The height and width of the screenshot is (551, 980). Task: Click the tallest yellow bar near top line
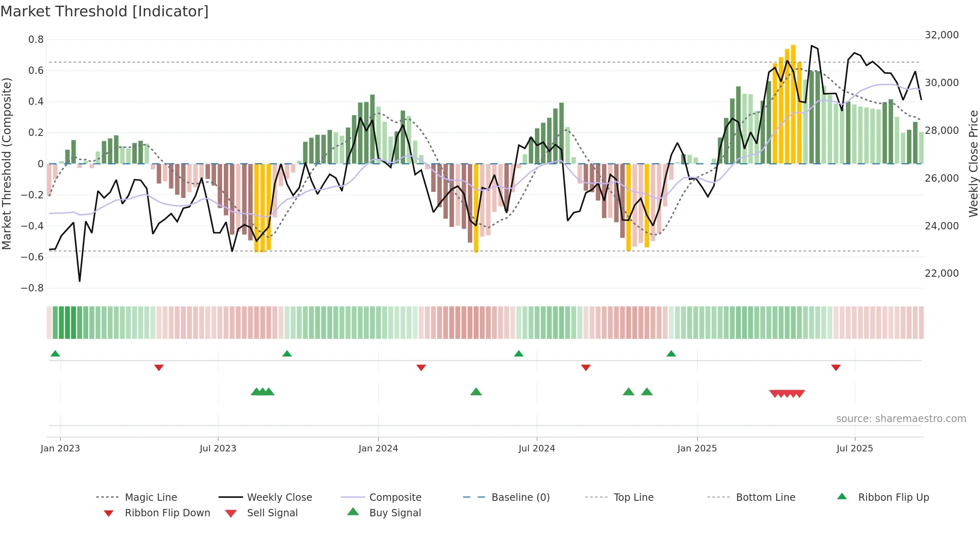click(x=793, y=104)
